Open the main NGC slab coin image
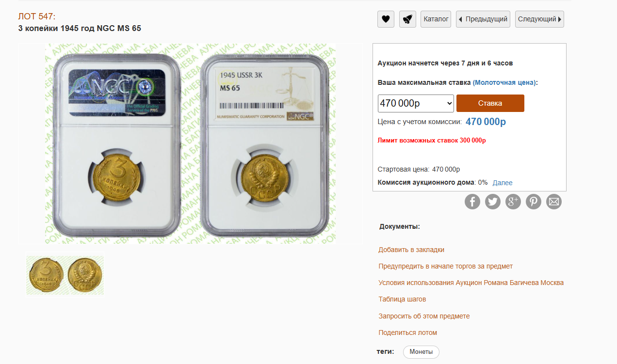Viewport: 617px width, 364px height. (x=191, y=143)
